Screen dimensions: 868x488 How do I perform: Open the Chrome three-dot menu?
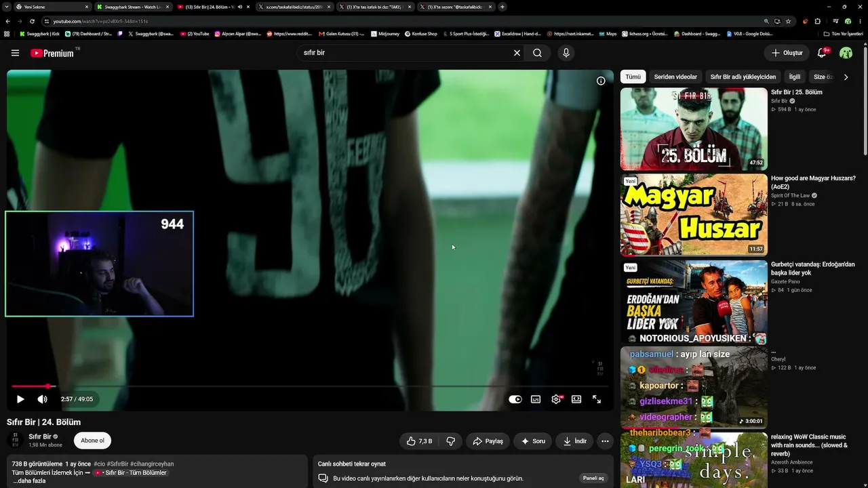tap(859, 21)
